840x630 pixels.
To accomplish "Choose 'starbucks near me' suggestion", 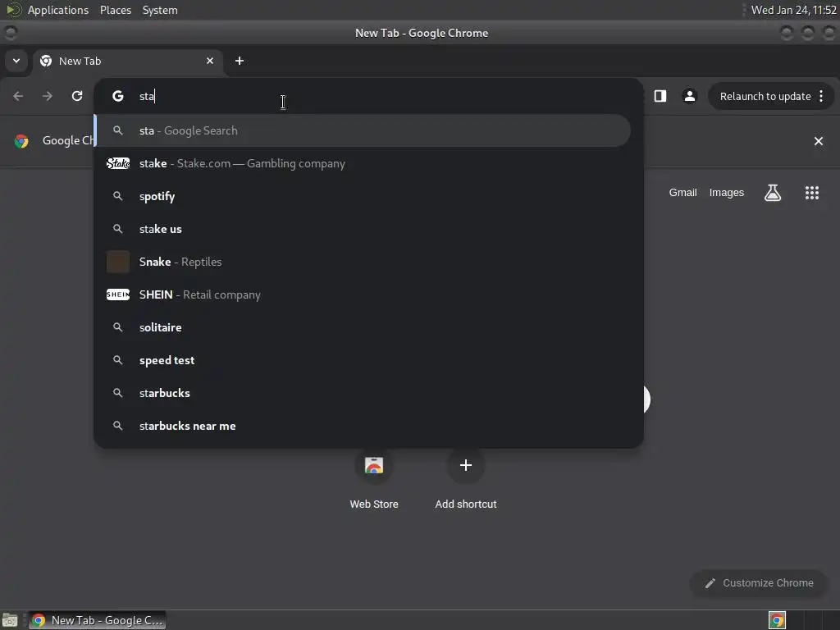I will click(363, 426).
